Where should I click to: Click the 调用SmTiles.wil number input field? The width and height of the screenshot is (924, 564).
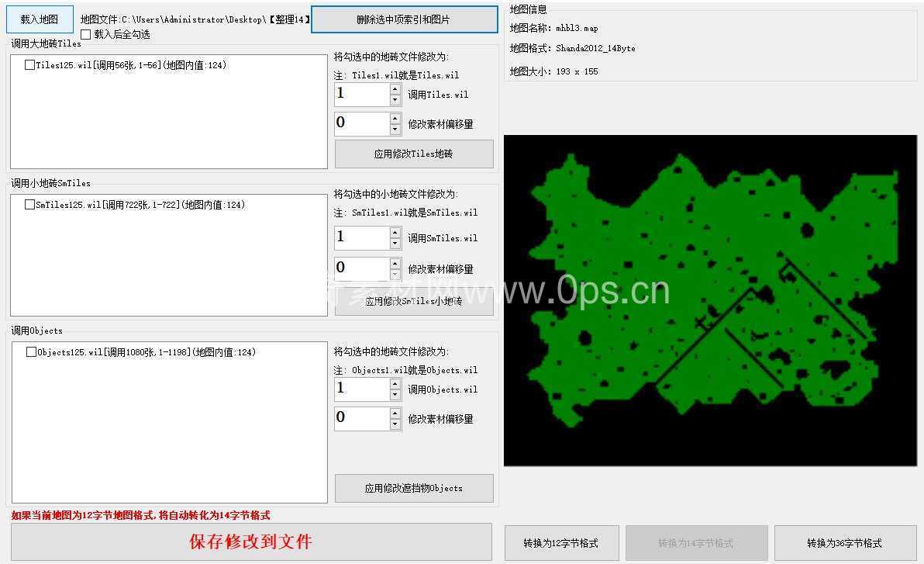tap(361, 238)
